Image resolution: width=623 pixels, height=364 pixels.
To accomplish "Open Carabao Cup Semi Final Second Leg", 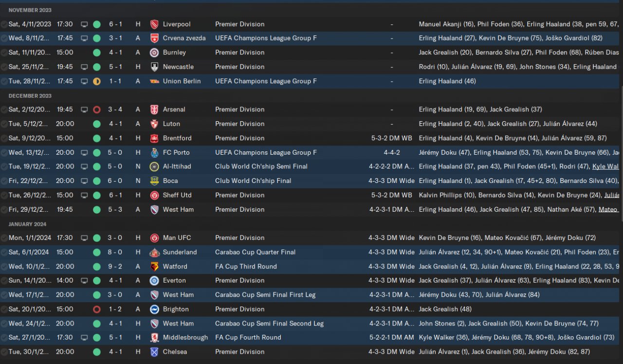I will click(269, 324).
